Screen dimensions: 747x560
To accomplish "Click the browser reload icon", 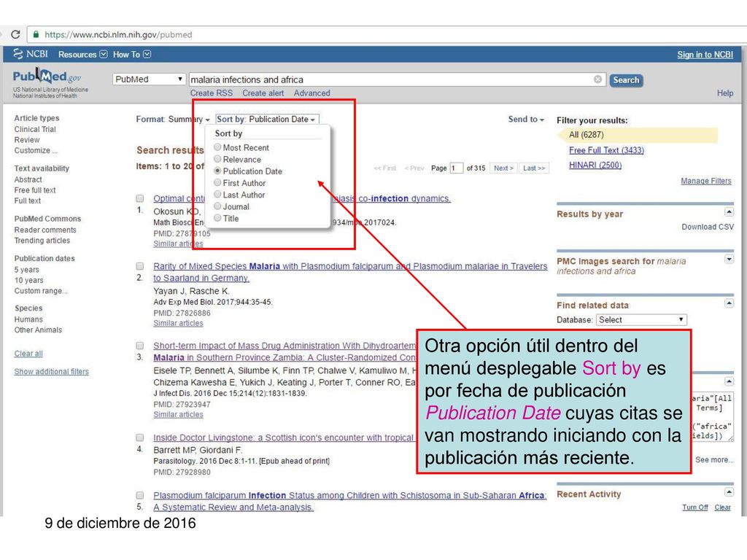I will [x=15, y=34].
